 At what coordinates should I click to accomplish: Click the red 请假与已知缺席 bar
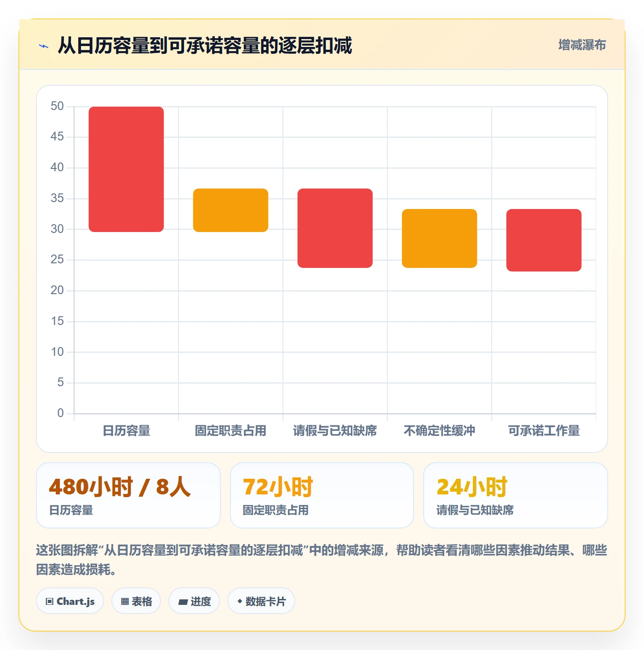[335, 228]
